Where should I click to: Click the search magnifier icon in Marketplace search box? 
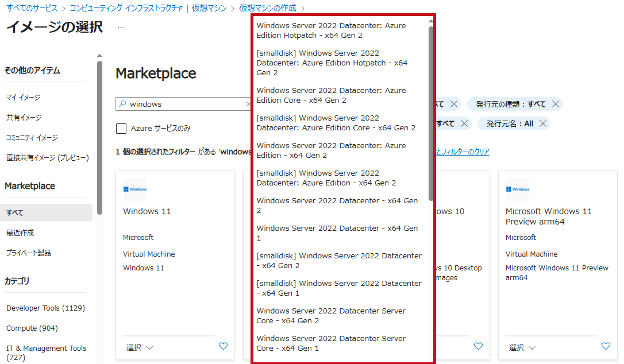(x=122, y=104)
